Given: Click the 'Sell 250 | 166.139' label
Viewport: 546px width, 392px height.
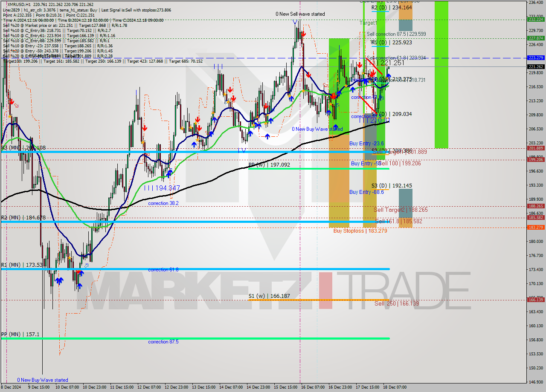Looking at the screenshot, I should pos(397,303).
